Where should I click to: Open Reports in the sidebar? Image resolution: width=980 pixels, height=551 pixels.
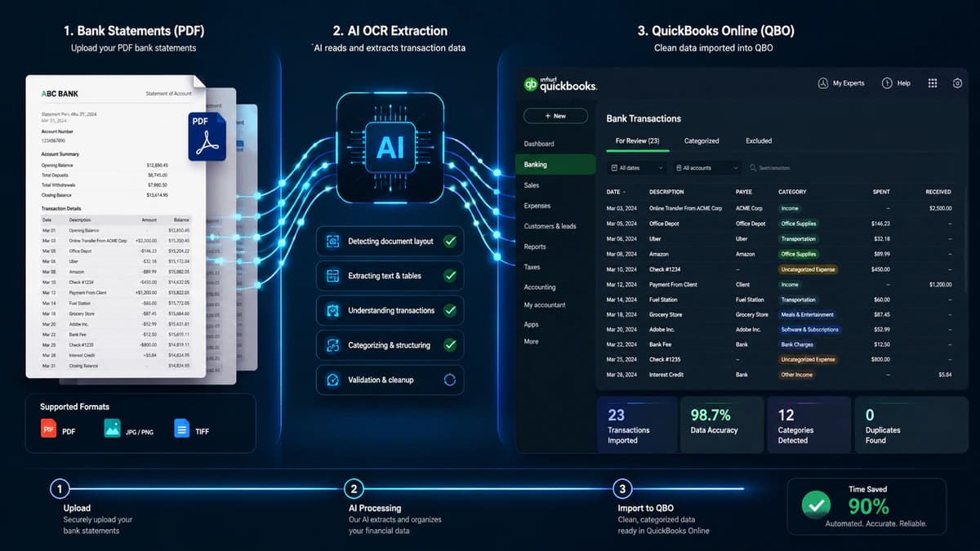click(x=535, y=247)
